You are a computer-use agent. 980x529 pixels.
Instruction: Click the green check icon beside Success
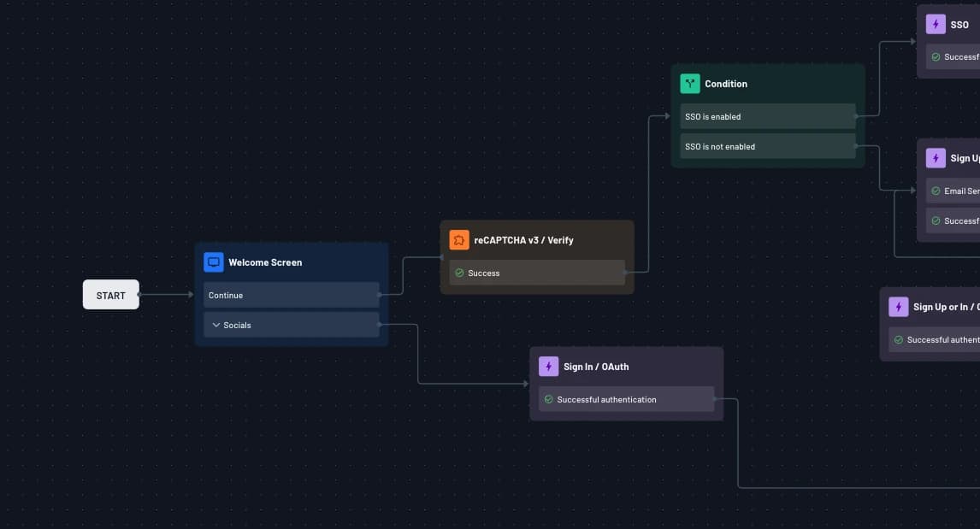[x=459, y=273]
